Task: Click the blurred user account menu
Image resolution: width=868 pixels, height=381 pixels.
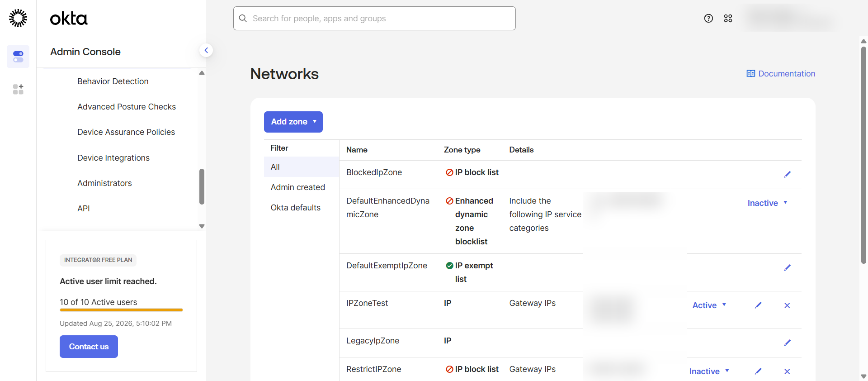Action: coord(789,18)
